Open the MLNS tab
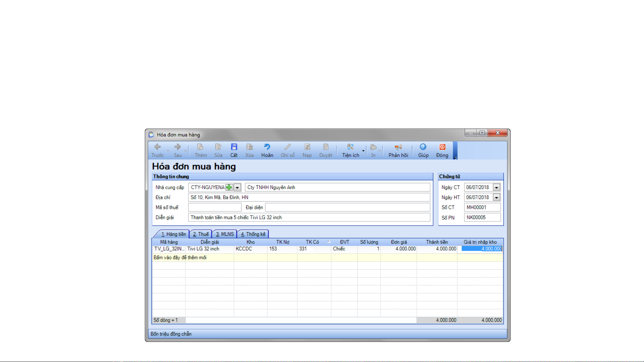This screenshot has width=644, height=362. (225, 234)
